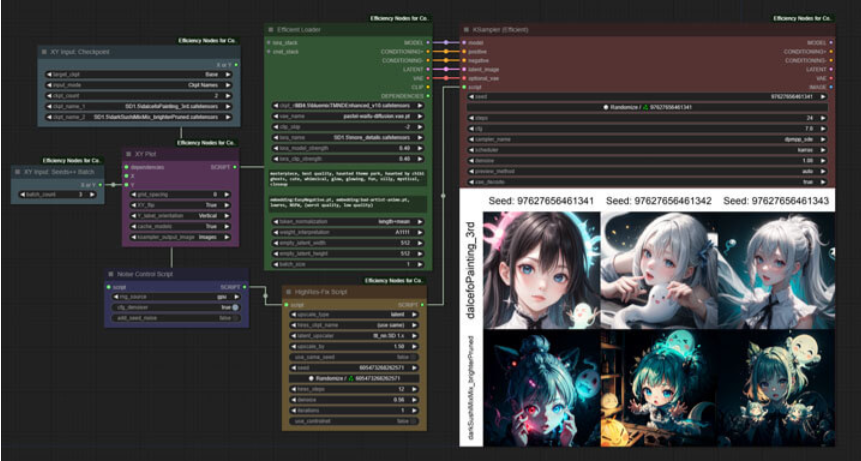Increase KSampler steps with right arrow
861x461 pixels.
click(823, 118)
